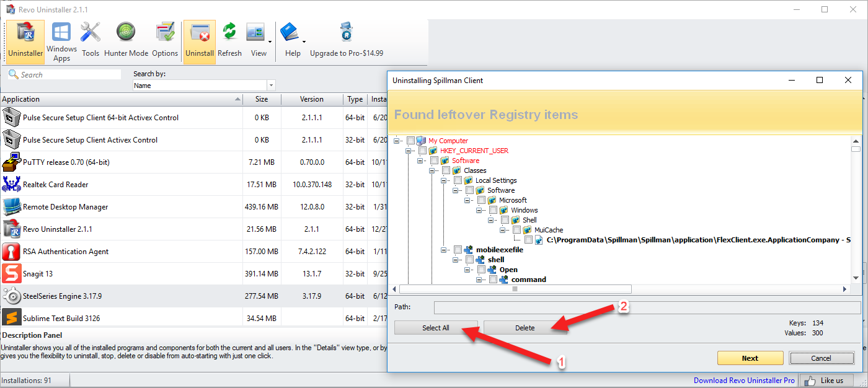The image size is (868, 388).
Task: Click the My Computer tree icon
Action: (x=421, y=141)
